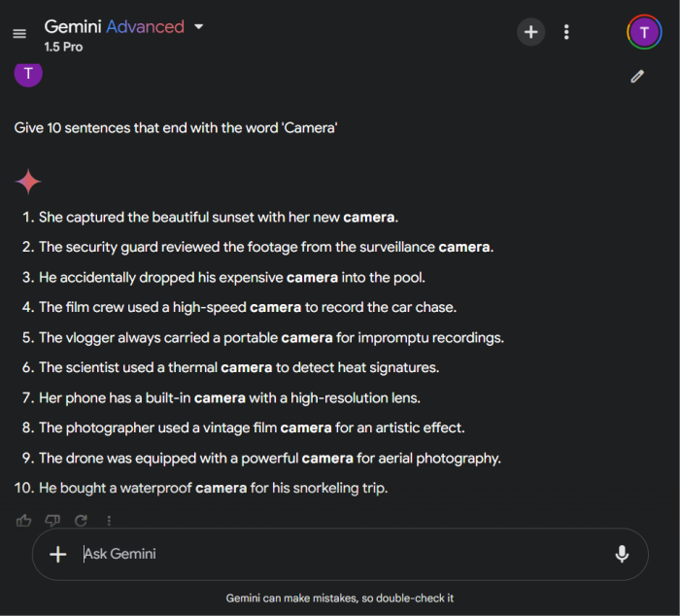Give thumbs down to the response
The height and width of the screenshot is (616, 680).
click(x=52, y=521)
